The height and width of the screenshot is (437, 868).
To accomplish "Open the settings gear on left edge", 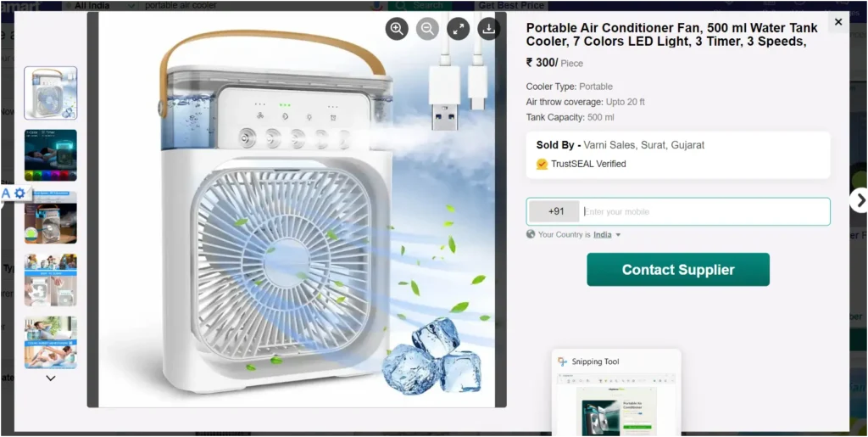I will pyautogui.click(x=20, y=193).
